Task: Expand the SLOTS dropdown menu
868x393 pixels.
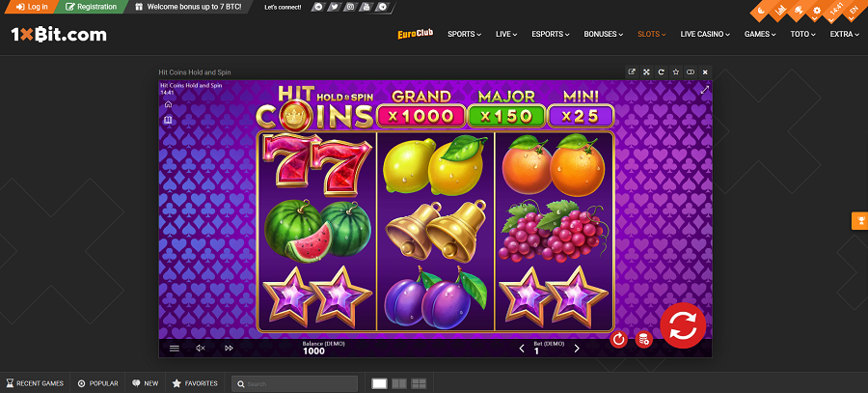Action: point(652,34)
